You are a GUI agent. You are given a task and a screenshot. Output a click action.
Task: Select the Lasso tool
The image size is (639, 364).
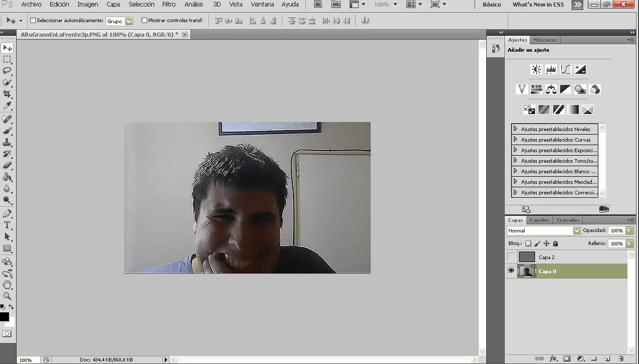[x=7, y=71]
